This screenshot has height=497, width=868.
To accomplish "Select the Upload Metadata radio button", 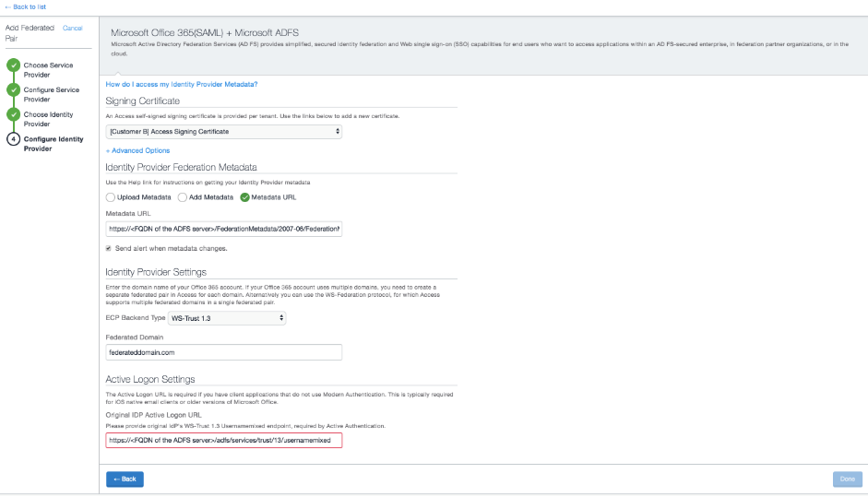I will coord(110,197).
